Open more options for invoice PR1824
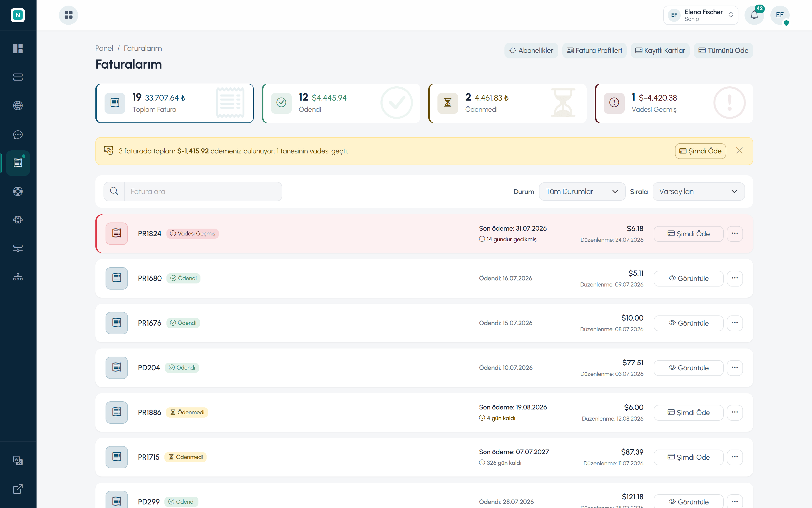The height and width of the screenshot is (508, 812). point(735,233)
